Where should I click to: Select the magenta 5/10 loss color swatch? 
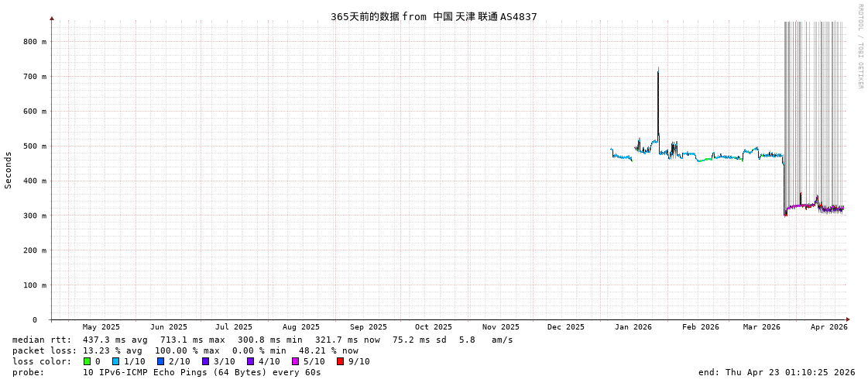click(295, 361)
